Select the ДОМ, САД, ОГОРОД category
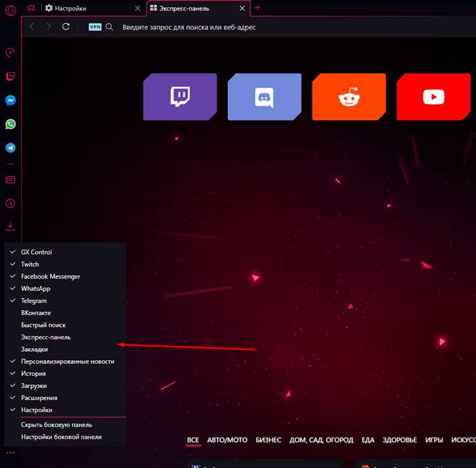 pos(321,440)
